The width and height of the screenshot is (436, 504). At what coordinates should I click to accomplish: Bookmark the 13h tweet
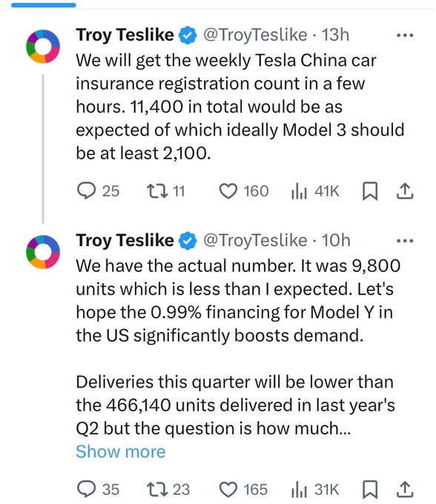click(370, 191)
